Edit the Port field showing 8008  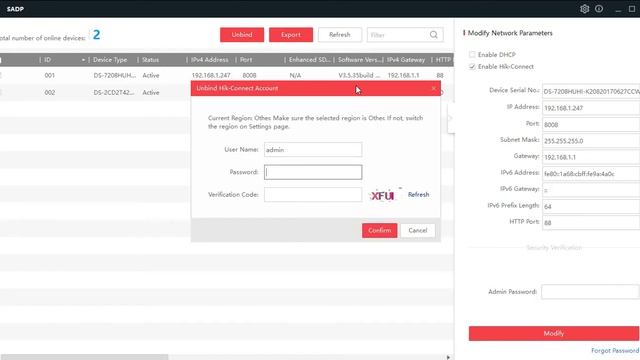[x=591, y=124]
